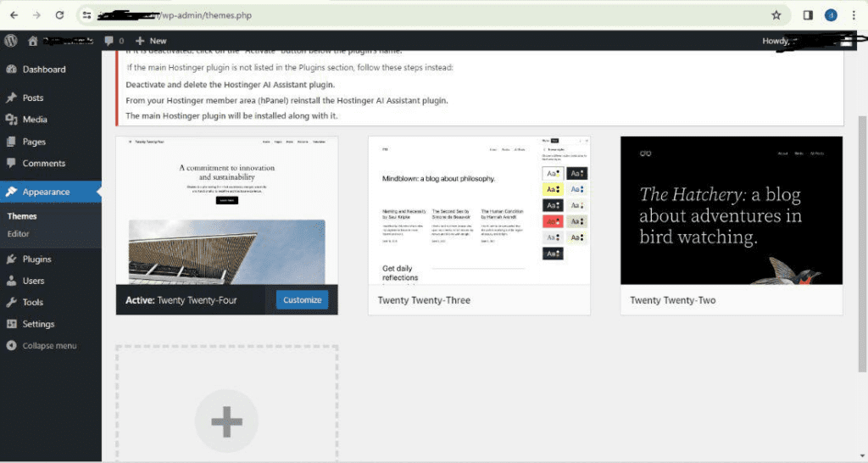Select the Twenty Twenty-Two theme thumbnail
This screenshot has height=463, width=868.
coord(732,210)
